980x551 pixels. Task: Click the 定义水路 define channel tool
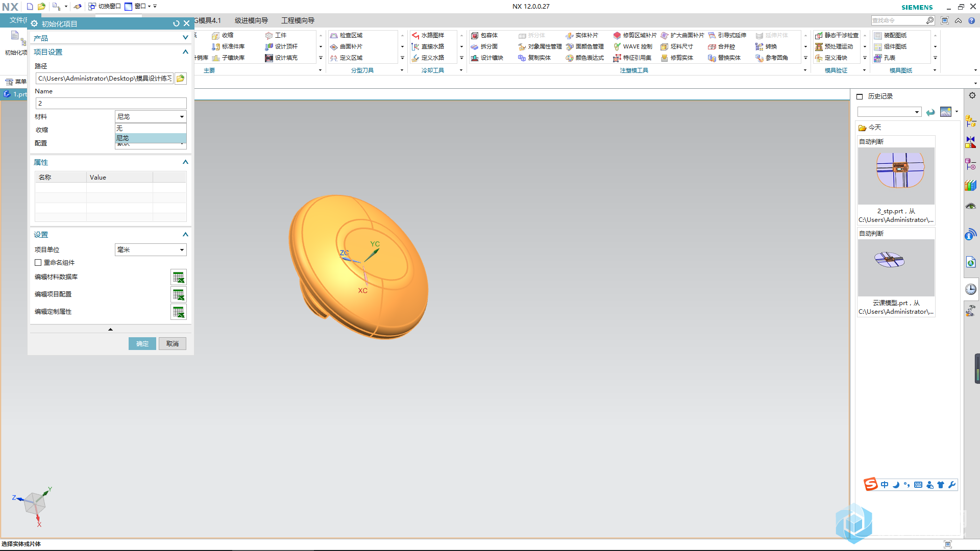click(x=428, y=58)
